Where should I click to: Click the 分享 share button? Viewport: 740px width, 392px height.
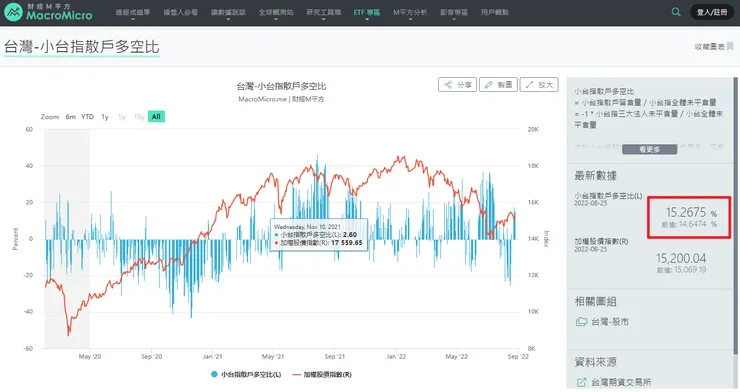[457, 85]
